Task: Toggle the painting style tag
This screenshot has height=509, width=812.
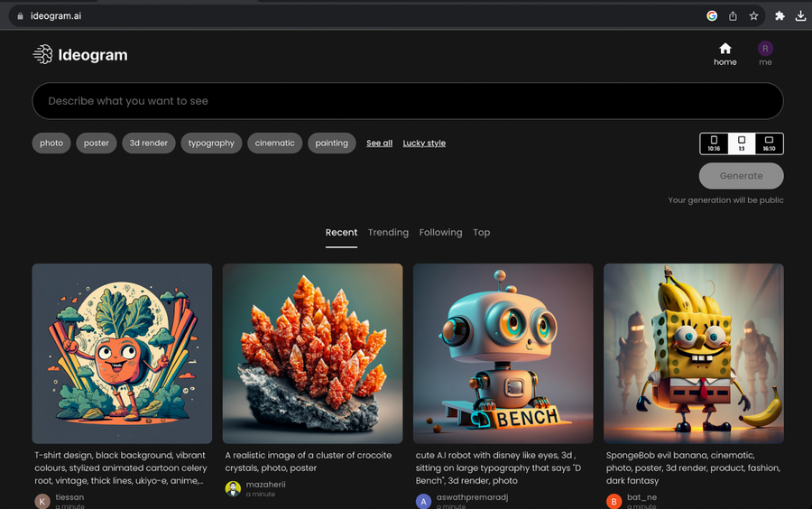Action: pos(331,143)
